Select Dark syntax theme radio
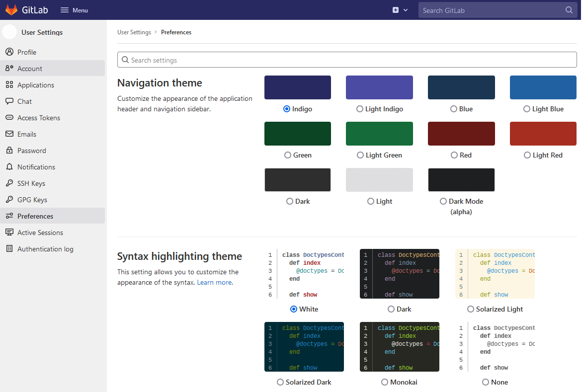Viewport: 582px width, 392px height. click(x=391, y=309)
